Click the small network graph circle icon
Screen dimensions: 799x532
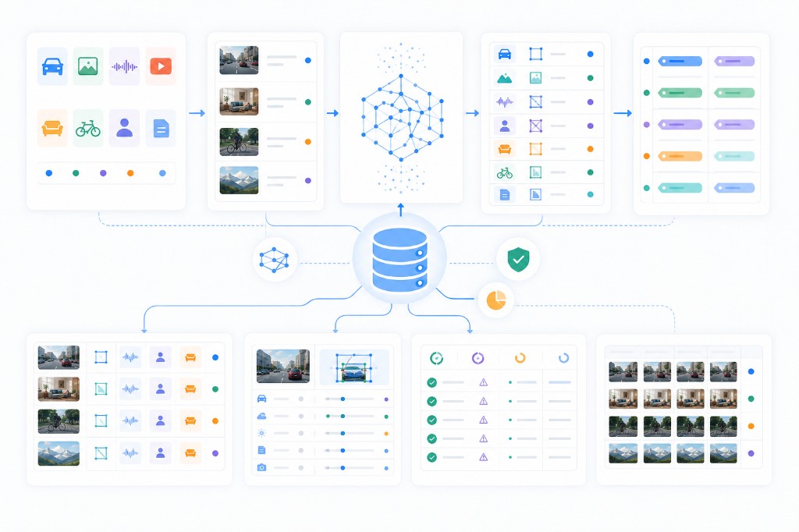(x=274, y=260)
